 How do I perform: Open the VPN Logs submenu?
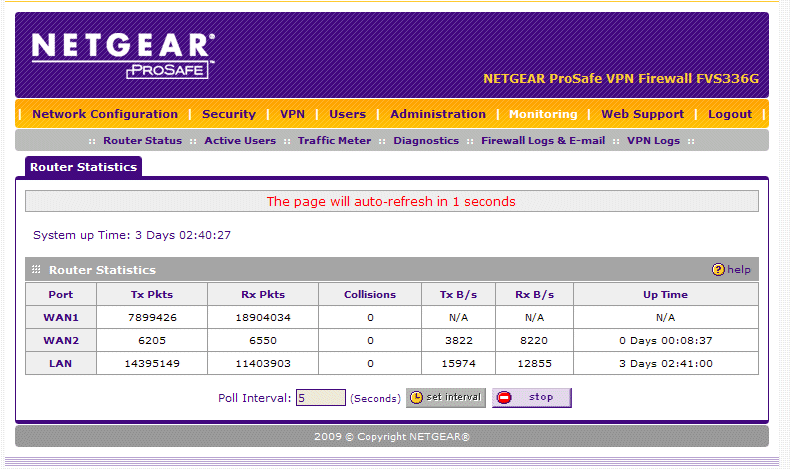click(653, 141)
